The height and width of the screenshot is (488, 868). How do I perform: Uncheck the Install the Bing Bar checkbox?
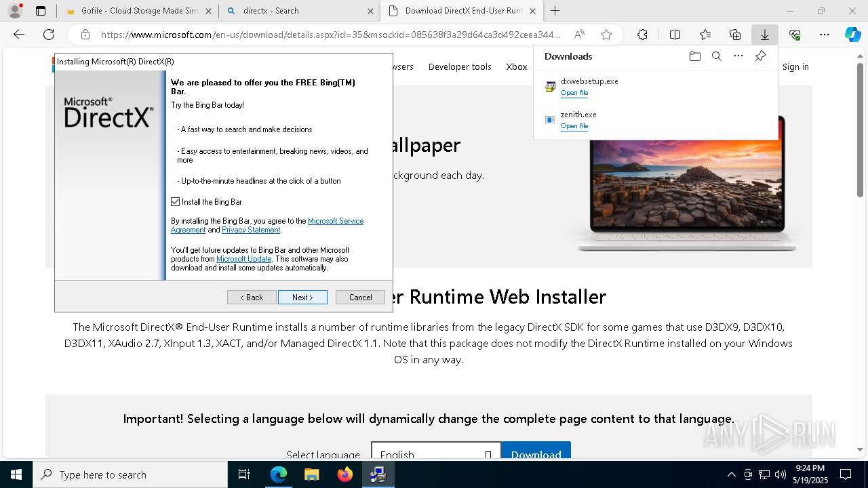click(176, 202)
